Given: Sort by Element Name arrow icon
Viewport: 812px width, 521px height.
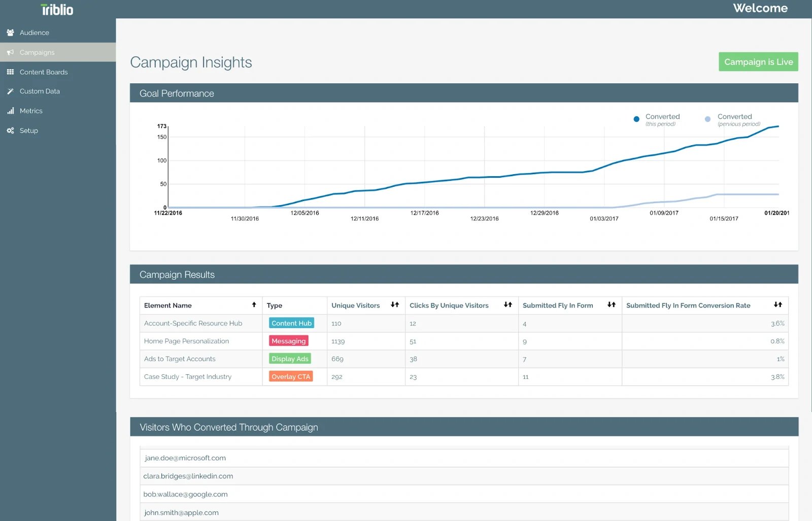Looking at the screenshot, I should pyautogui.click(x=254, y=305).
